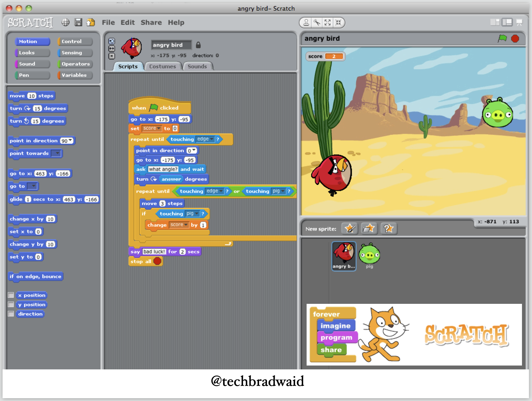The height and width of the screenshot is (401, 532).
Task: Open the Looks blocks category
Action: pos(32,53)
